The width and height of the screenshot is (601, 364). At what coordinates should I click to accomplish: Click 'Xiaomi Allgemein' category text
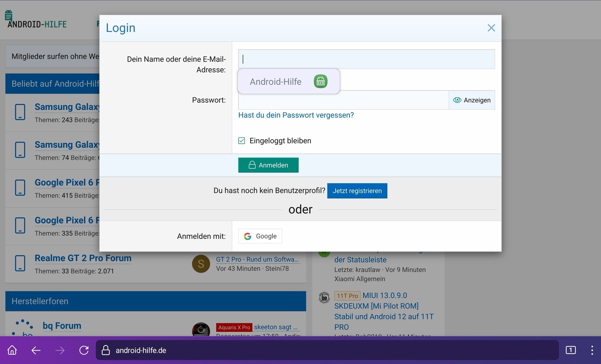click(x=360, y=279)
